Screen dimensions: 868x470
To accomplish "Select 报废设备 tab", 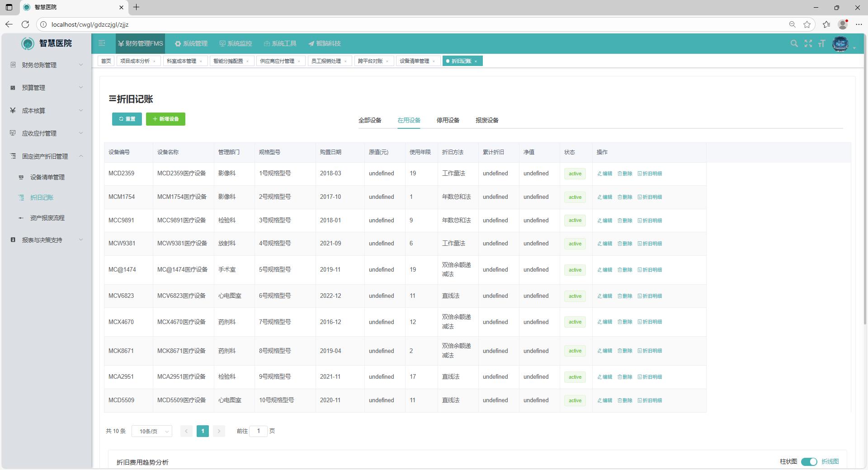I will [486, 120].
